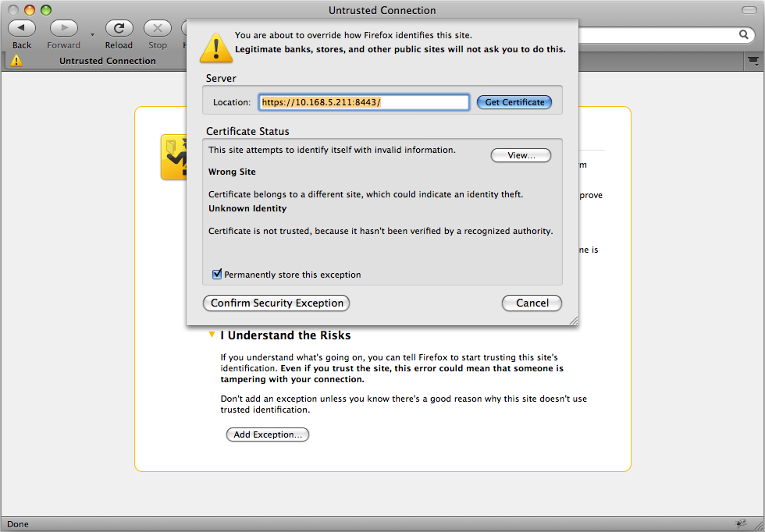This screenshot has width=765, height=532.
Task: Click the yellow minimize window button
Action: [x=30, y=10]
